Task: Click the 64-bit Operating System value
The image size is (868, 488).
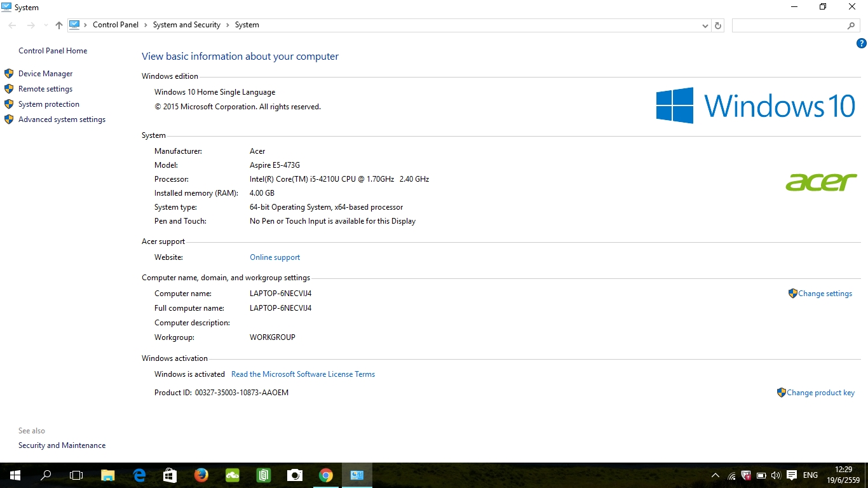Action: [326, 207]
